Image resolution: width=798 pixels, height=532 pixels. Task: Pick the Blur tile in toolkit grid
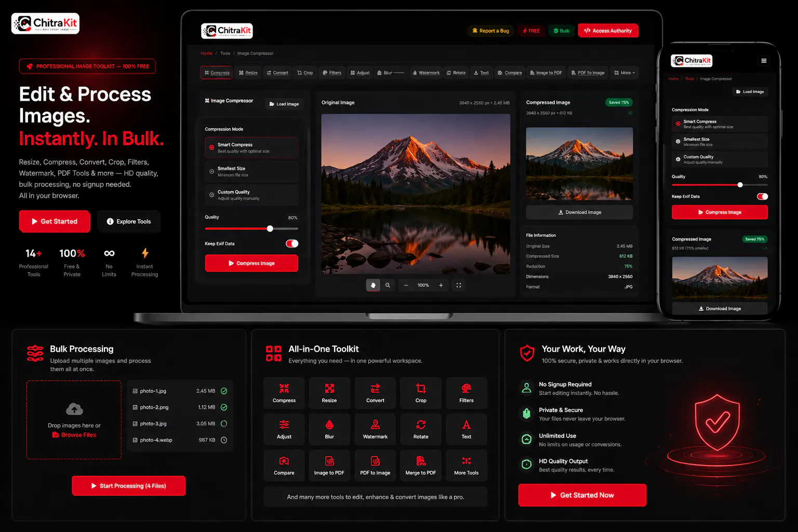point(329,430)
